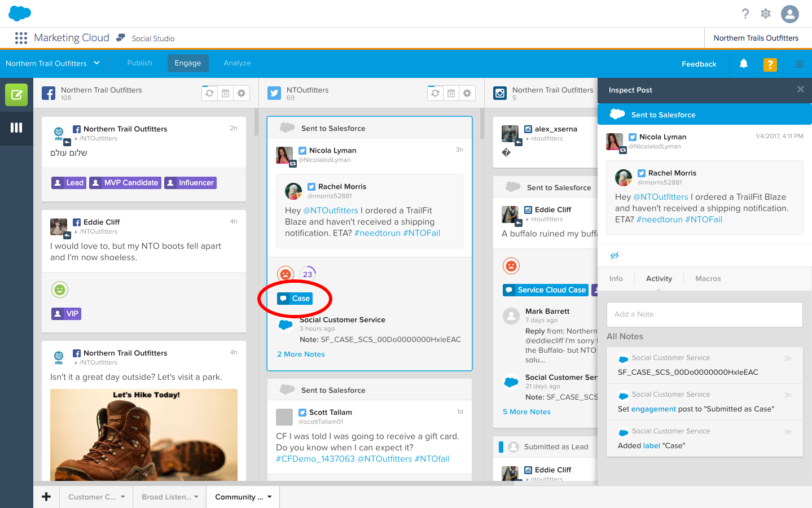Click #NTOFail hashtag in column tweet
Viewport: 812px width, 508px height.
click(422, 233)
